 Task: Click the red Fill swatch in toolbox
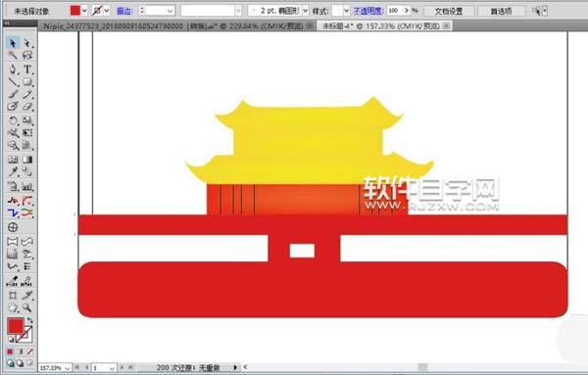coord(16,326)
